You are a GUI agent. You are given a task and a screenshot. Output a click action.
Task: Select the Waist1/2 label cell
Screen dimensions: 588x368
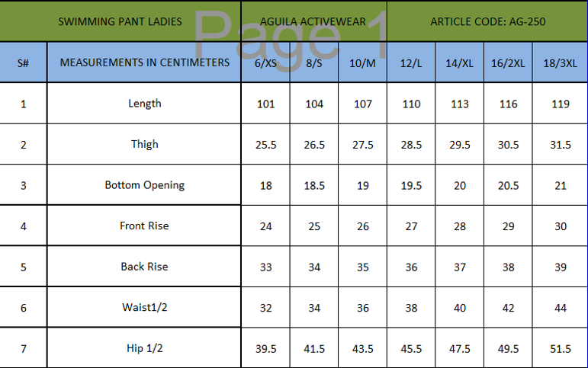[144, 308]
